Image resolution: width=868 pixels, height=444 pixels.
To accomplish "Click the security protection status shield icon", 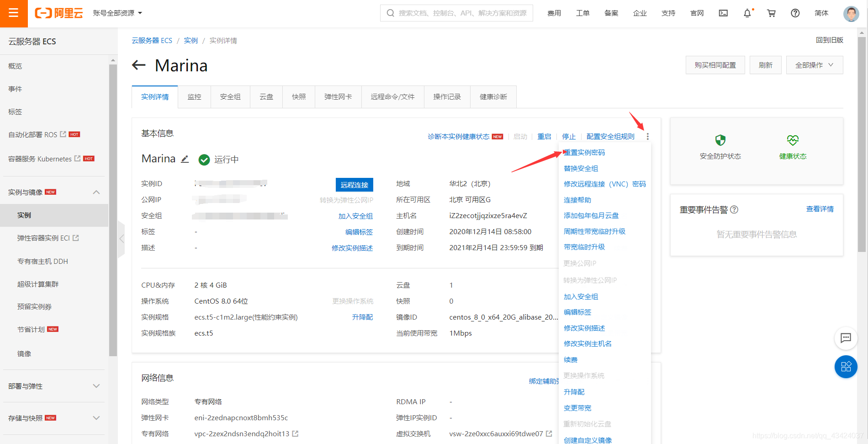I will (x=720, y=140).
